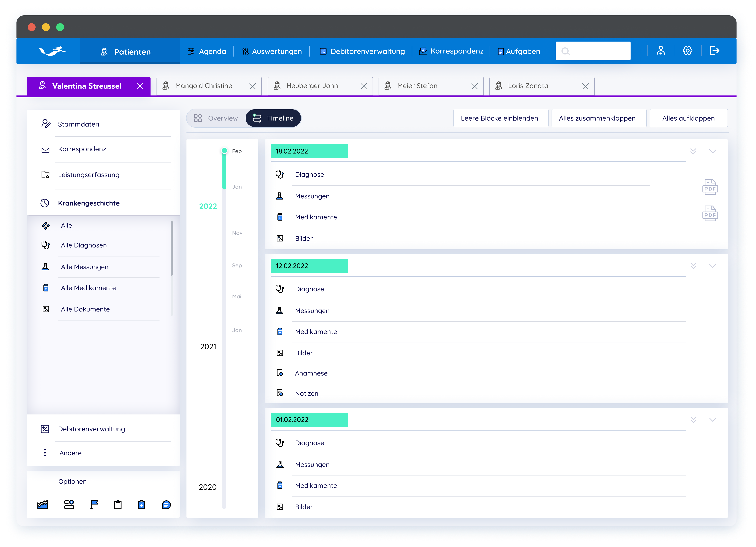Viewport: 756px width, 547px height.
Task: Click the empty clipboard options icon
Action: click(x=118, y=505)
